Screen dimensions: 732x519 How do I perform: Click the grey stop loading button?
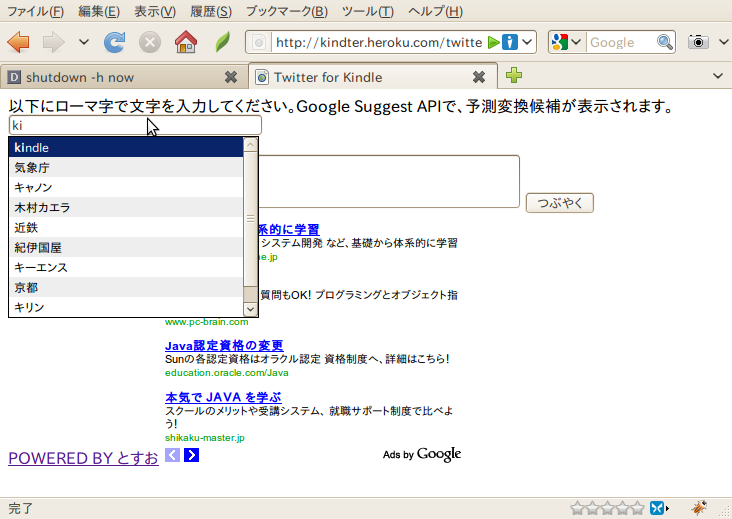pos(150,42)
